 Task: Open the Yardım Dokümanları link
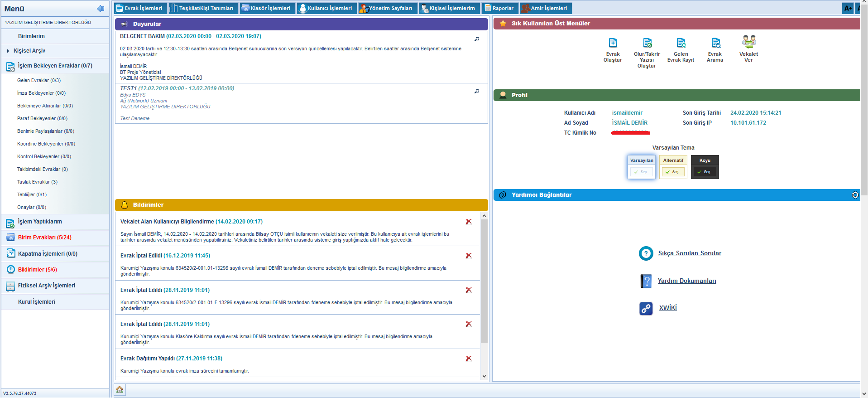tap(686, 281)
